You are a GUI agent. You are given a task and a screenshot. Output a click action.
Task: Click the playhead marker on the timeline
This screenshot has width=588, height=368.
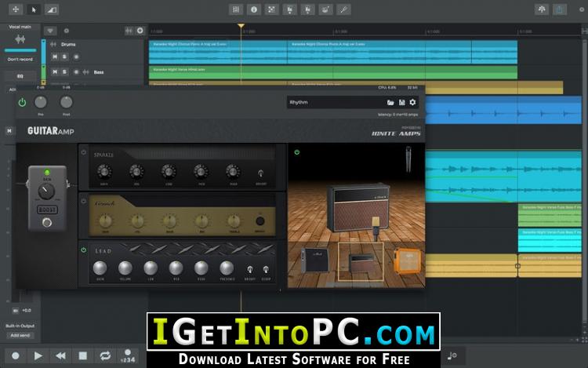pos(241,26)
